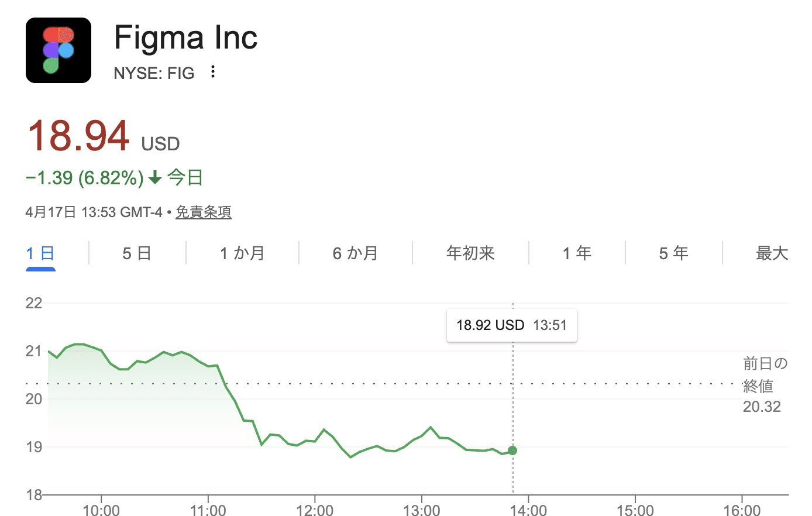Click the Figma logo icon
Image resolution: width=812 pixels, height=516 pixels.
59,50
